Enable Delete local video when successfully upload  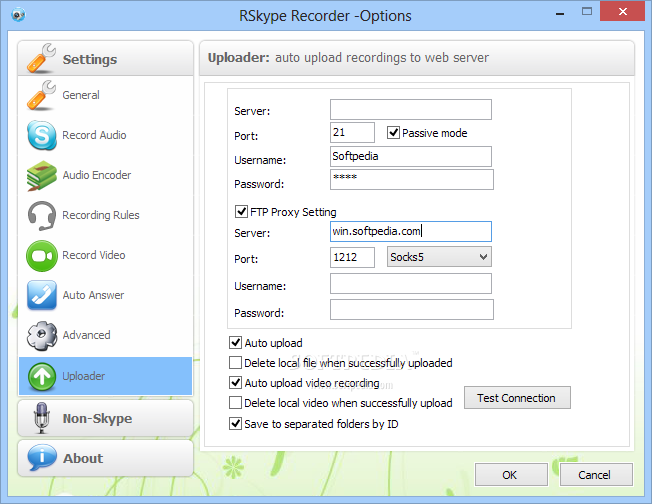(x=235, y=403)
